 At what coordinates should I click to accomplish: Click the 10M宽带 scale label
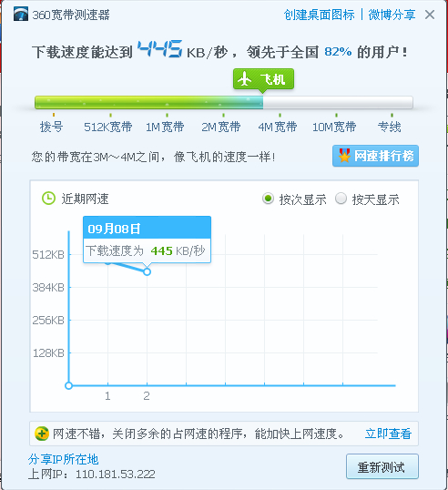(334, 127)
